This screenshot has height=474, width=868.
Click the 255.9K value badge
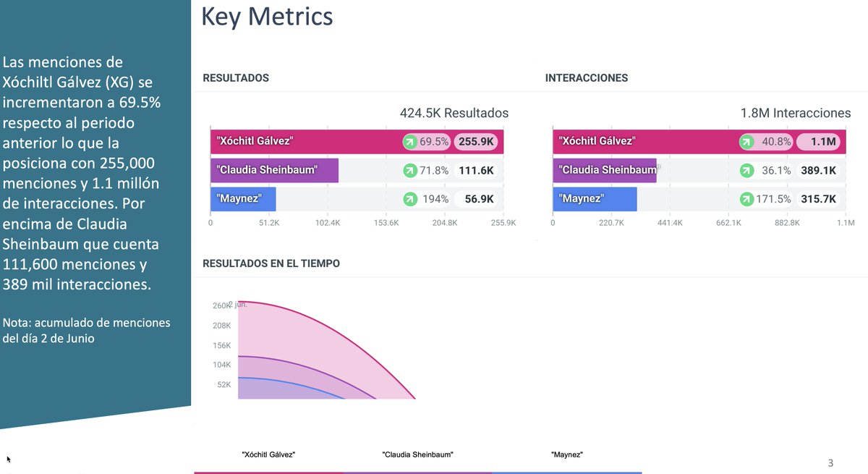point(477,142)
